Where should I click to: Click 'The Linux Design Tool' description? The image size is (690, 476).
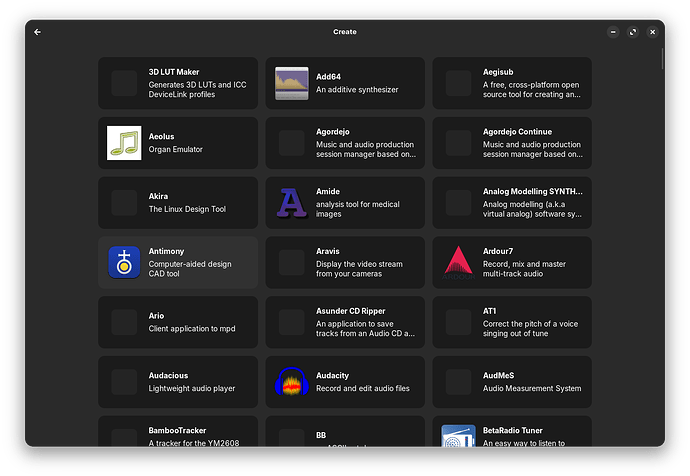(x=187, y=209)
